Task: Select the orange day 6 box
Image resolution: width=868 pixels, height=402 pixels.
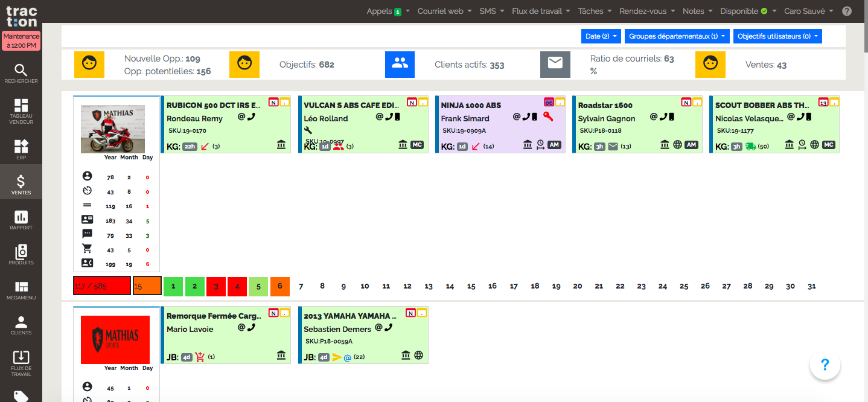Action: tap(280, 287)
